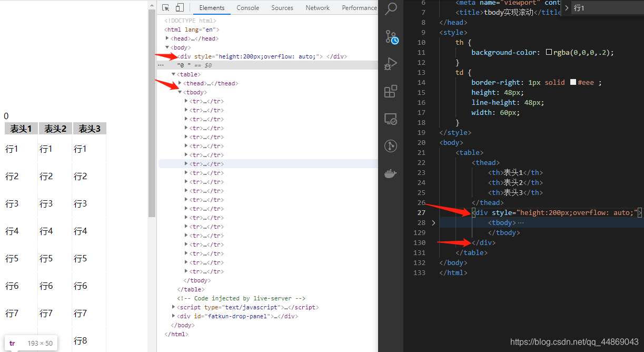Open the Docker icon in activity bar

391,173
